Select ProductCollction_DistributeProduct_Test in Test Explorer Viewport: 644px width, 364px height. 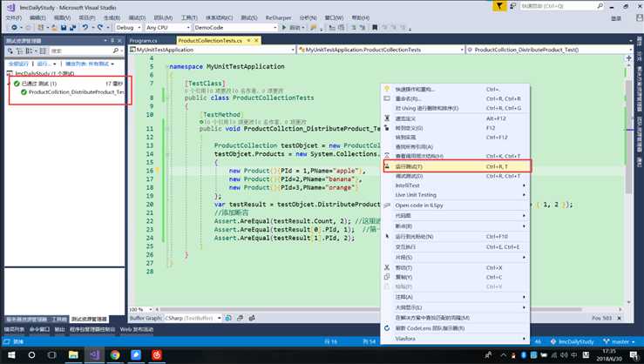pos(76,92)
